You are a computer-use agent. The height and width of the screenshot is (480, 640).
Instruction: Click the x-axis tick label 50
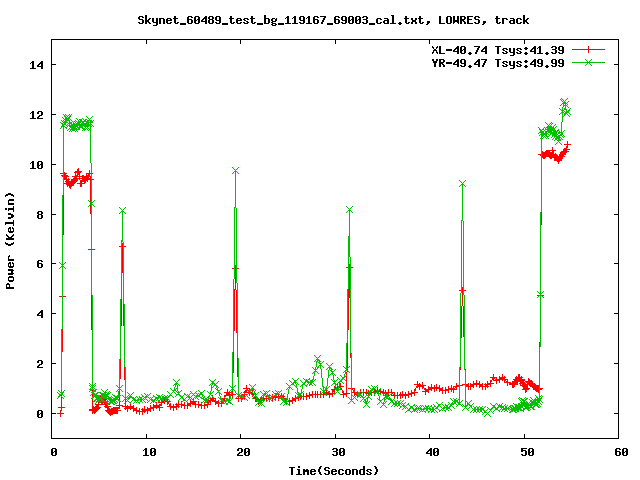(527, 452)
